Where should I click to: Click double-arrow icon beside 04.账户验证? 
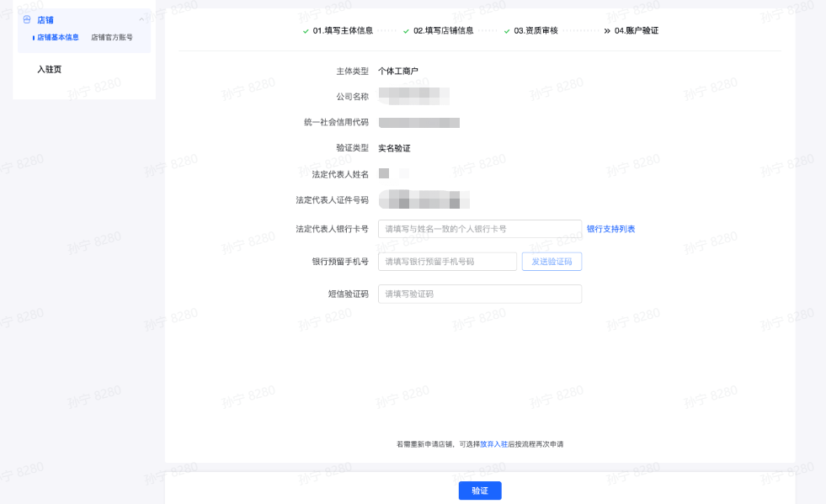pyautogui.click(x=607, y=31)
